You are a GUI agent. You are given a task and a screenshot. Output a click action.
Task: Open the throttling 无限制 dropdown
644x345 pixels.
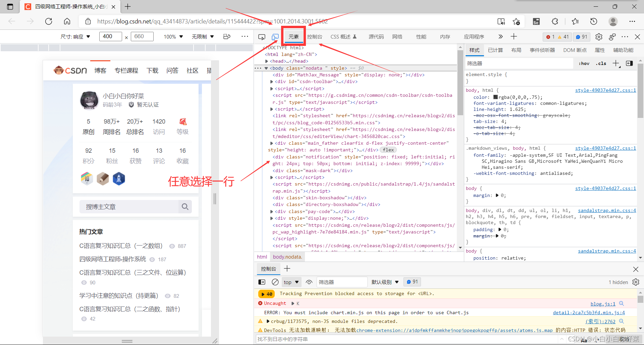[x=203, y=37]
